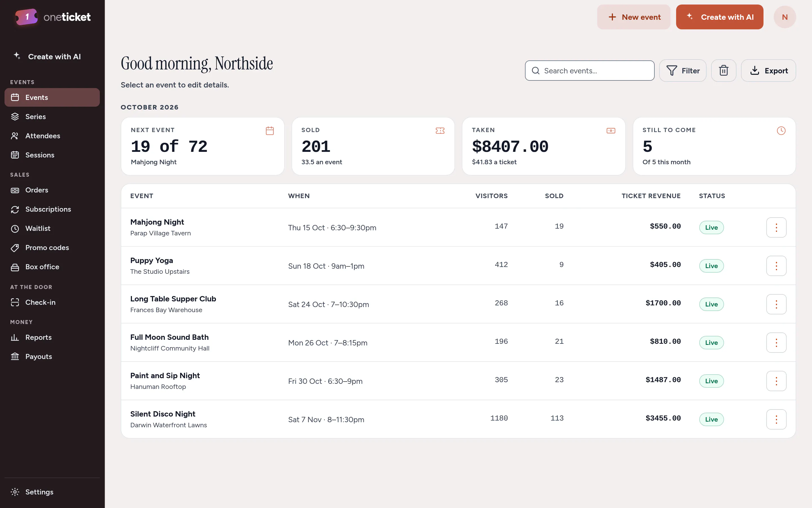
Task: Click the $1700.00 ticket revenue value
Action: [663, 303]
